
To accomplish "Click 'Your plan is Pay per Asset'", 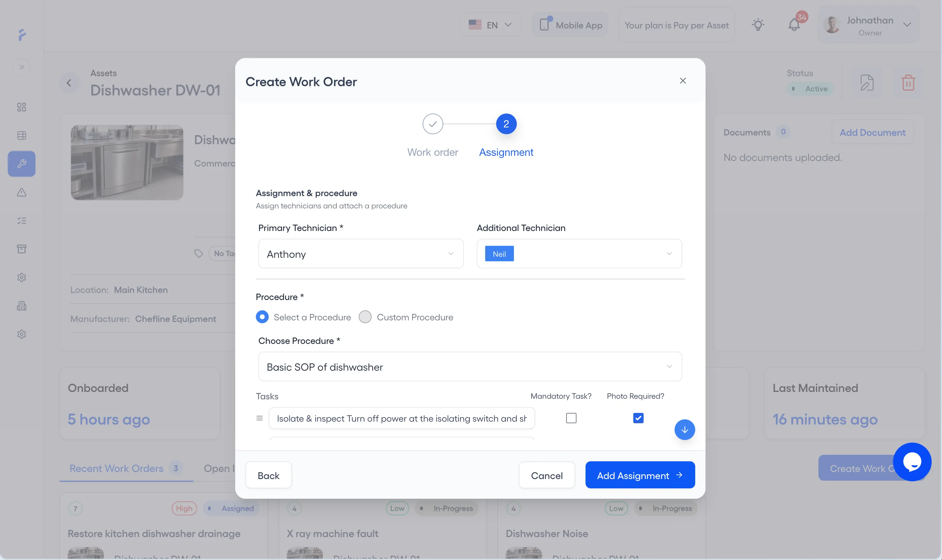I will point(676,25).
